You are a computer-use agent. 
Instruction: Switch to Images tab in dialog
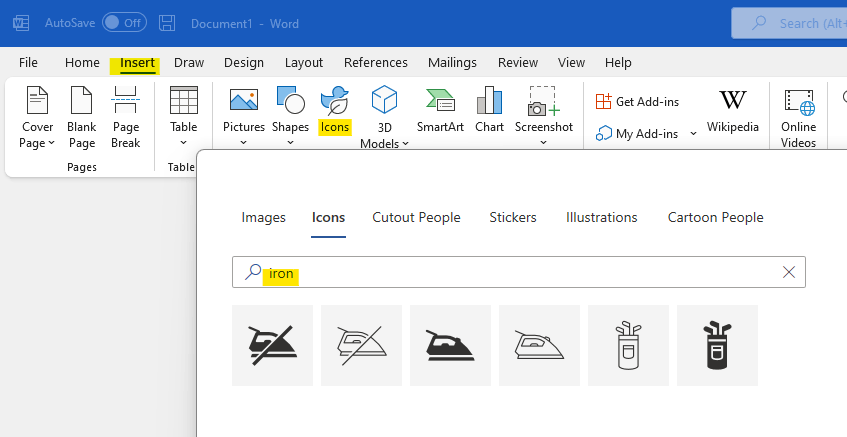tap(264, 218)
